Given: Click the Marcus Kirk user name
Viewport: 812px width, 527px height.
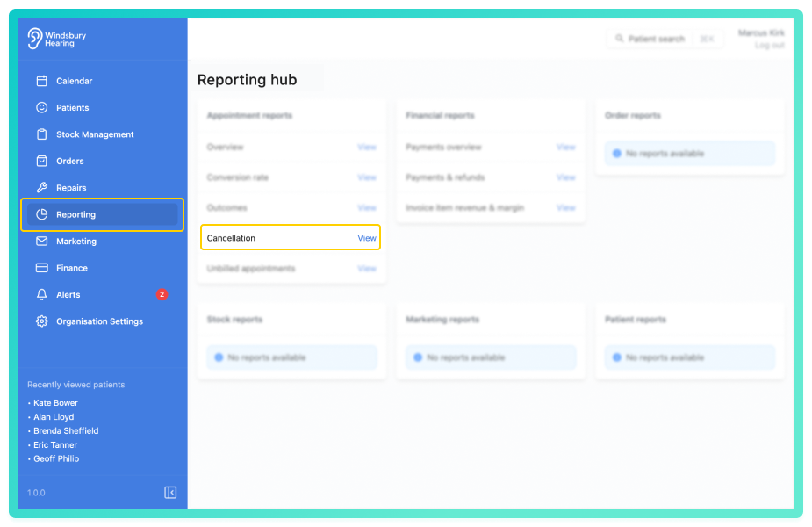Looking at the screenshot, I should [761, 32].
